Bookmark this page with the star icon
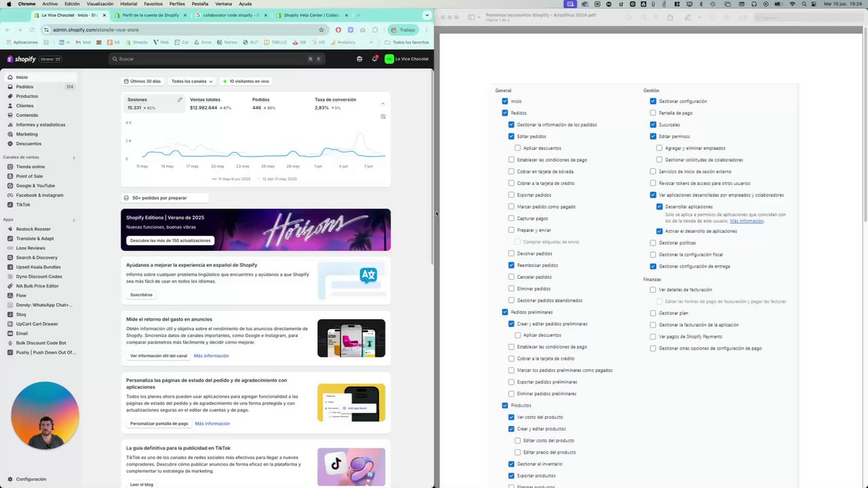Viewport: 868px width, 488px height. (x=321, y=30)
